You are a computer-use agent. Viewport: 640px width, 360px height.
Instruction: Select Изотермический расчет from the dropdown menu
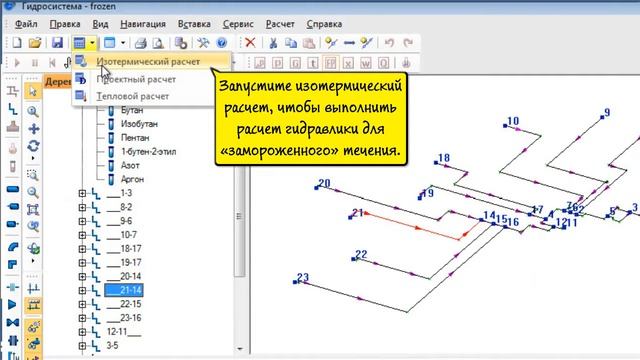pyautogui.click(x=151, y=62)
